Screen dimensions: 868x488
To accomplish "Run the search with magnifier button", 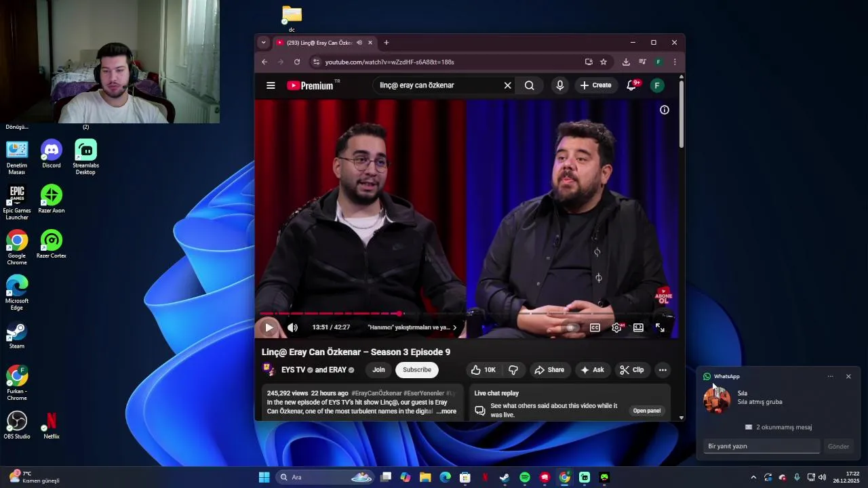I will click(x=530, y=85).
